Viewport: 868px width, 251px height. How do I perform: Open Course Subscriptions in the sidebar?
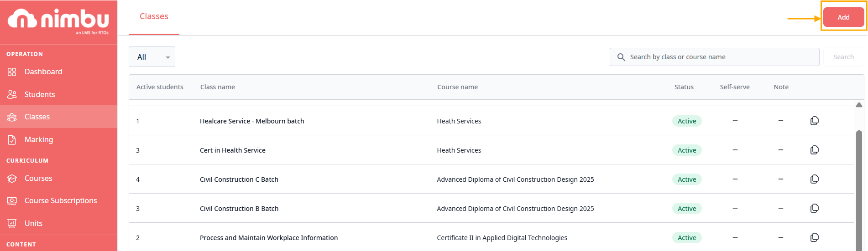60,200
